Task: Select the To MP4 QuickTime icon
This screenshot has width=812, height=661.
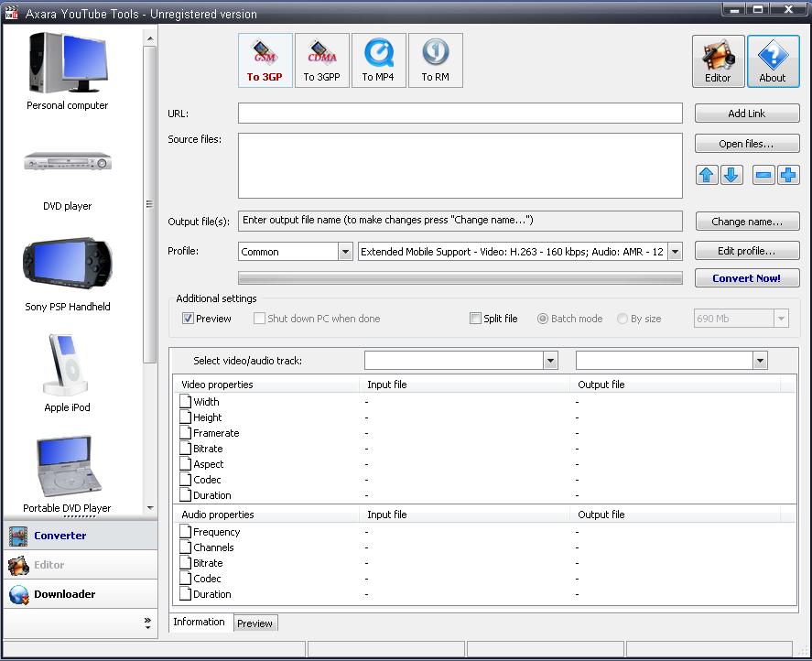Action: pyautogui.click(x=379, y=60)
